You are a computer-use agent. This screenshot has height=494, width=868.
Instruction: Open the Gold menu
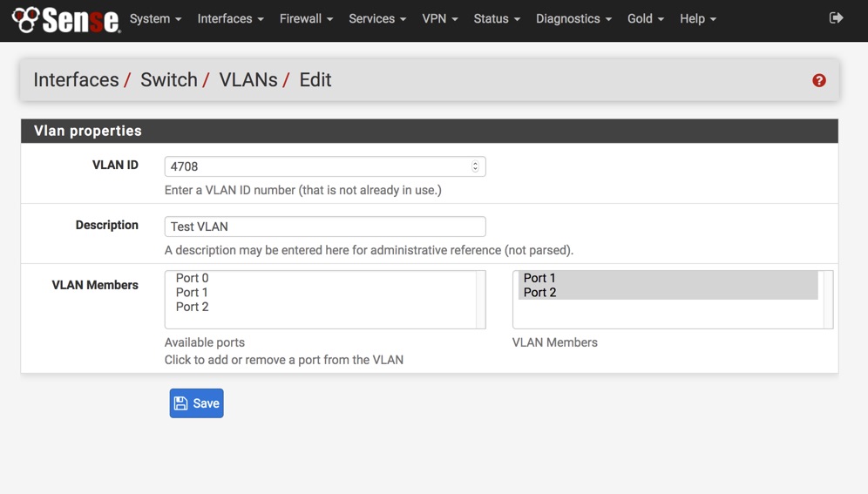[645, 19]
